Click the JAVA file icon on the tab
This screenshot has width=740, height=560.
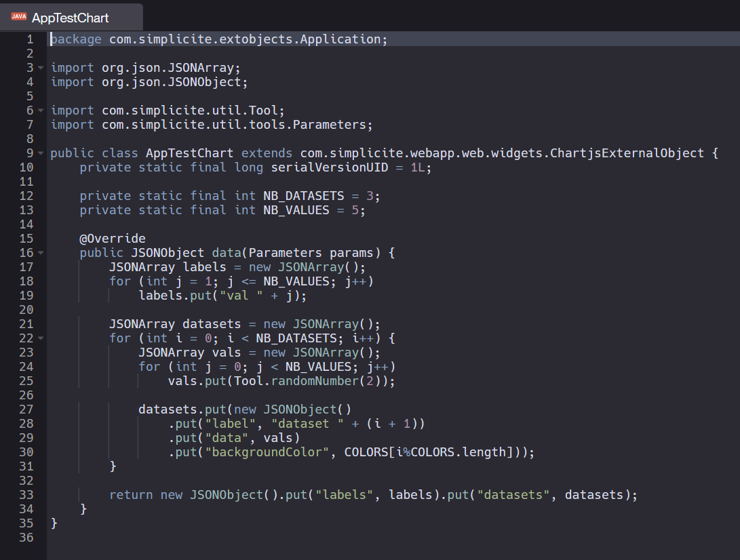click(x=18, y=17)
